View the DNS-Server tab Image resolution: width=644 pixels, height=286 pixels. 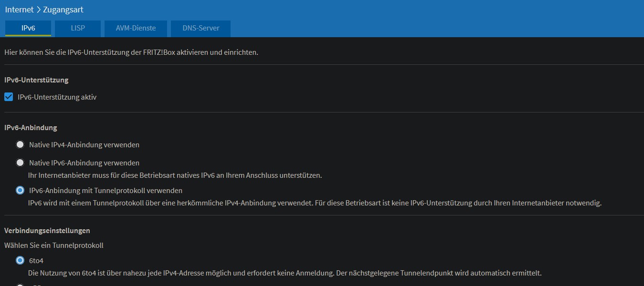pos(200,29)
